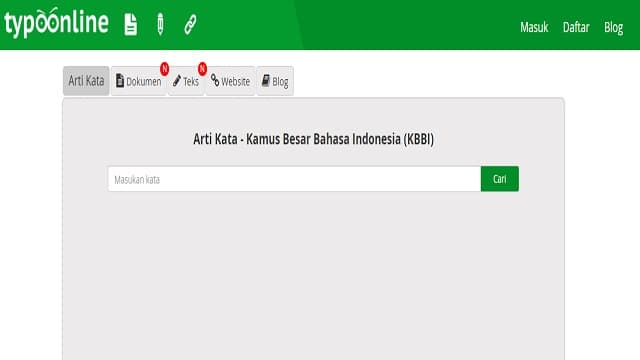
Task: Click the Masukan kata input field
Action: [294, 179]
